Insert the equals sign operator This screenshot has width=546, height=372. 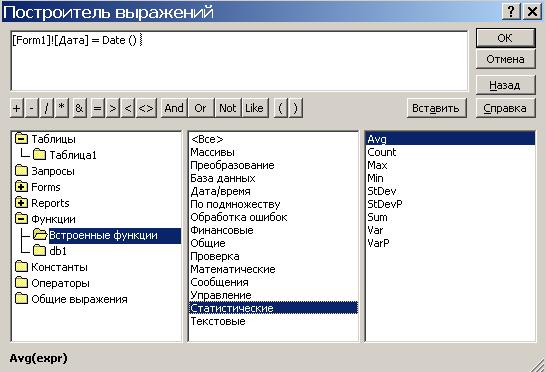click(x=98, y=108)
